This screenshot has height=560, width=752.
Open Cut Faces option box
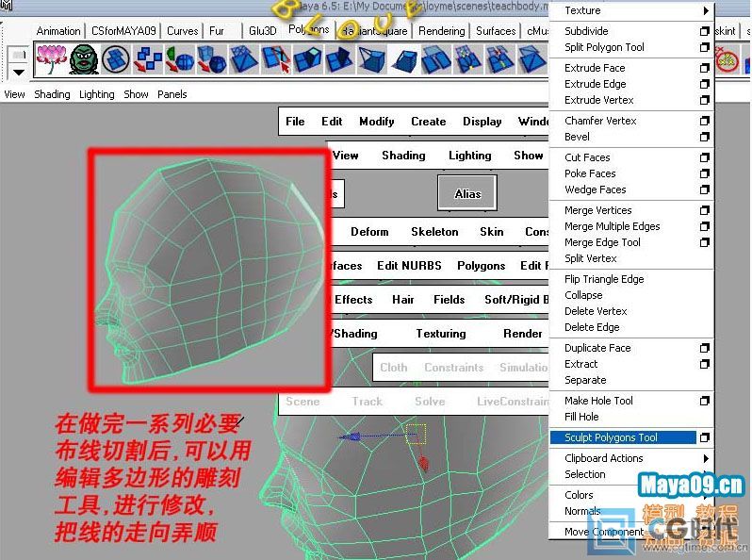tap(704, 157)
